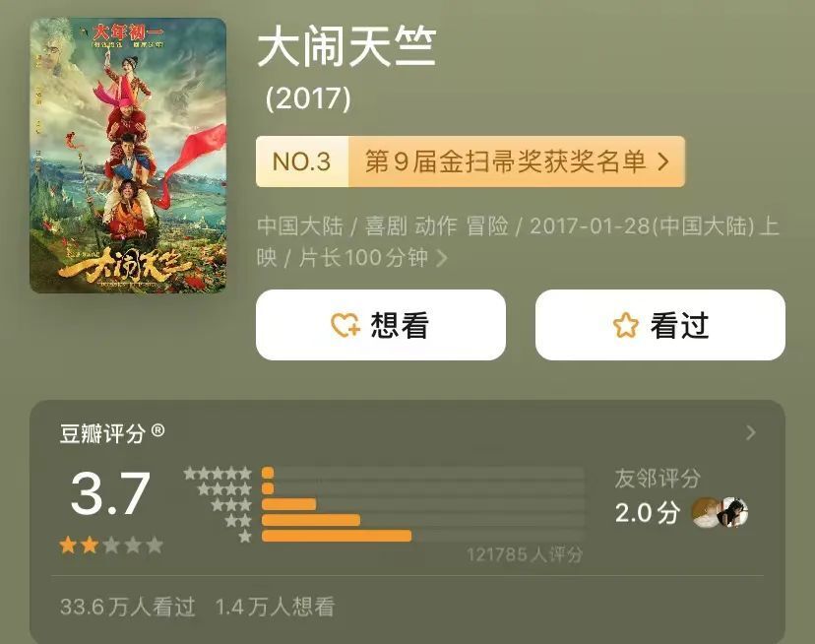Screen dimensions: 815x644
Task: Click the one-star orange rating bar
Action: click(x=337, y=536)
